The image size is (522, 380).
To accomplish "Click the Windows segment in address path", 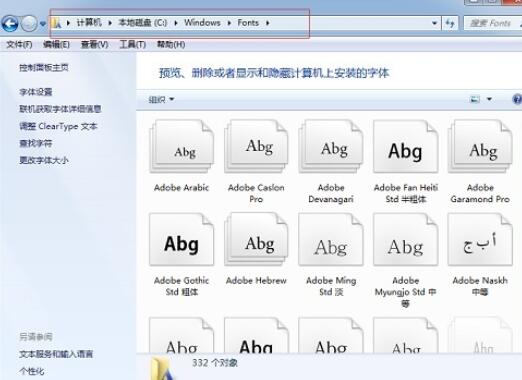I will pos(202,23).
